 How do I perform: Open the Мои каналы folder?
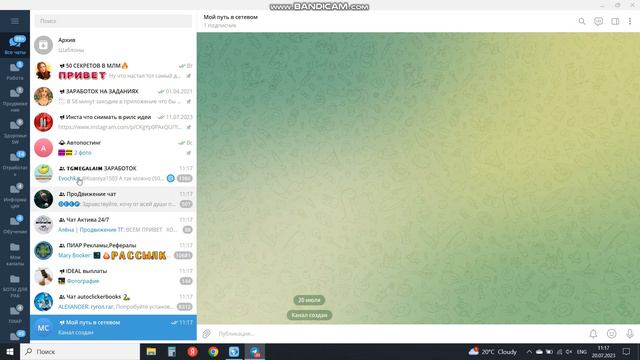click(x=15, y=253)
